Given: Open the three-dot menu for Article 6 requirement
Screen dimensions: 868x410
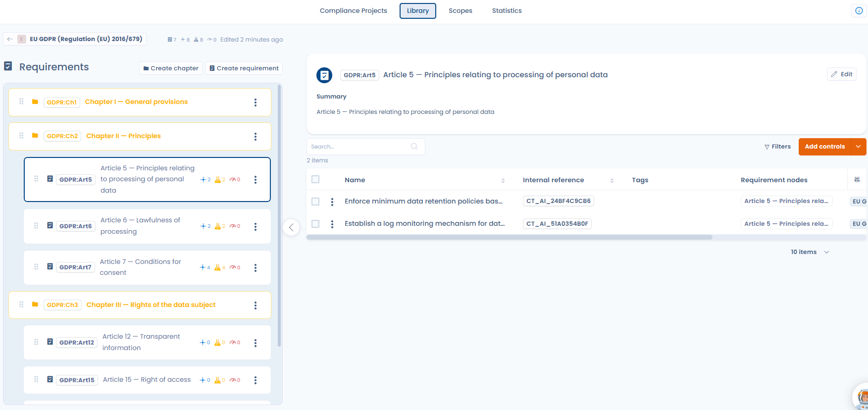Looking at the screenshot, I should (x=255, y=226).
